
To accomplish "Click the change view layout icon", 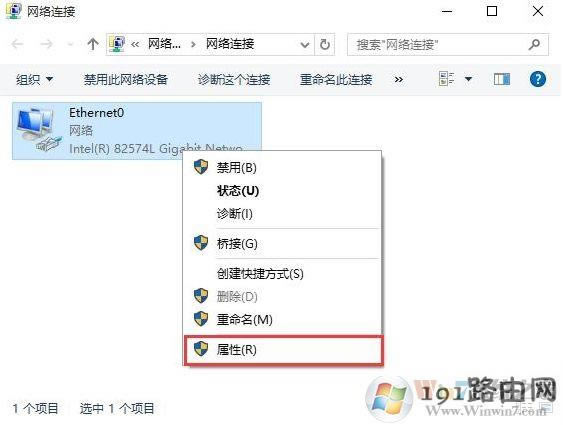I will [446, 79].
